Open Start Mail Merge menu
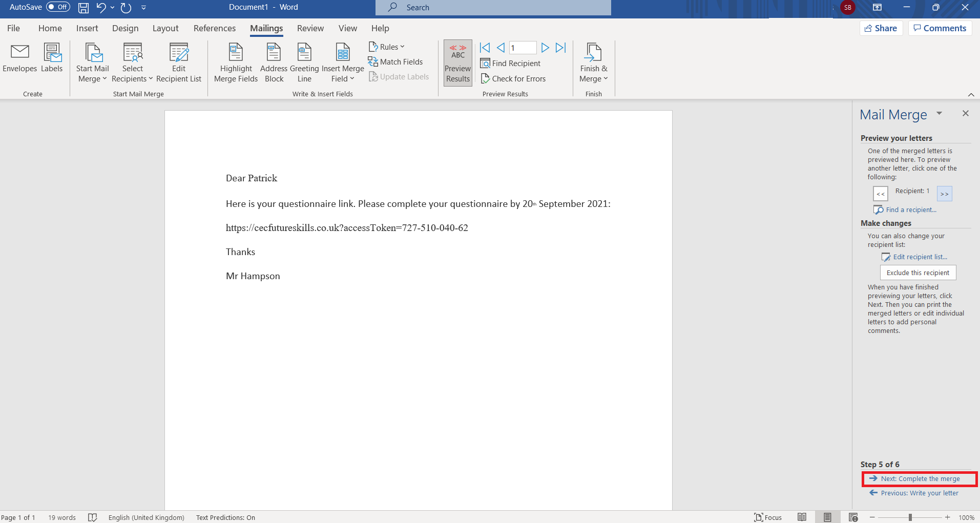Viewport: 980px width, 523px height. pos(92,63)
